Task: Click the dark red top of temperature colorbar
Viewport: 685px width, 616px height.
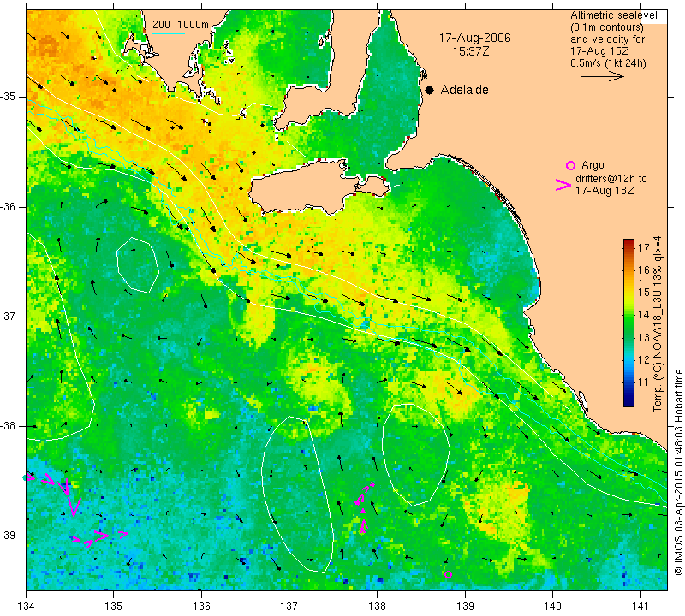Action: coord(629,245)
